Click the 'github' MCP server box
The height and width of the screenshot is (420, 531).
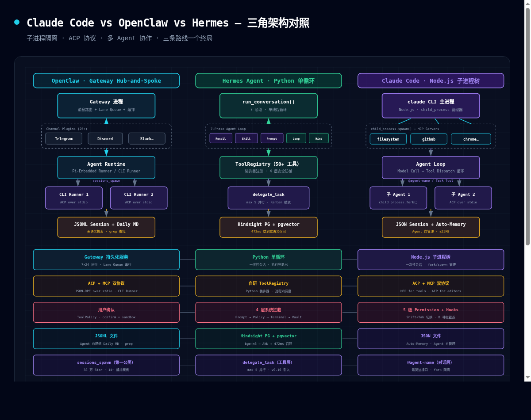point(429,139)
